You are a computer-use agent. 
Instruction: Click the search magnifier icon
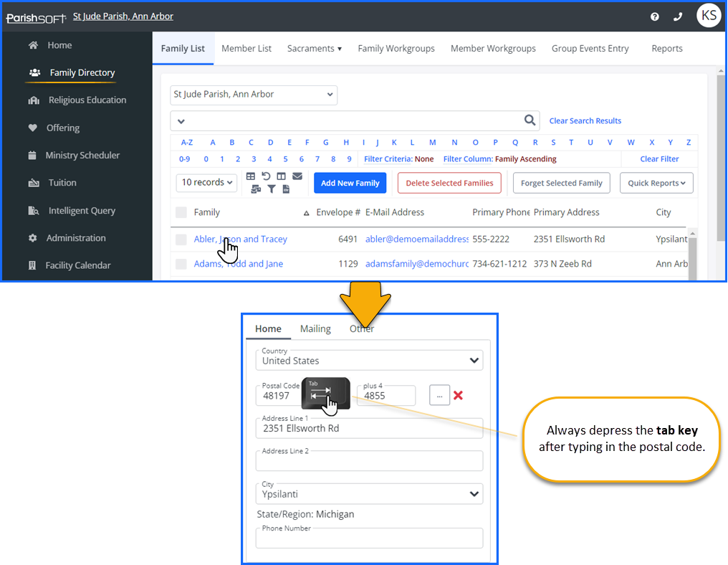click(x=530, y=120)
